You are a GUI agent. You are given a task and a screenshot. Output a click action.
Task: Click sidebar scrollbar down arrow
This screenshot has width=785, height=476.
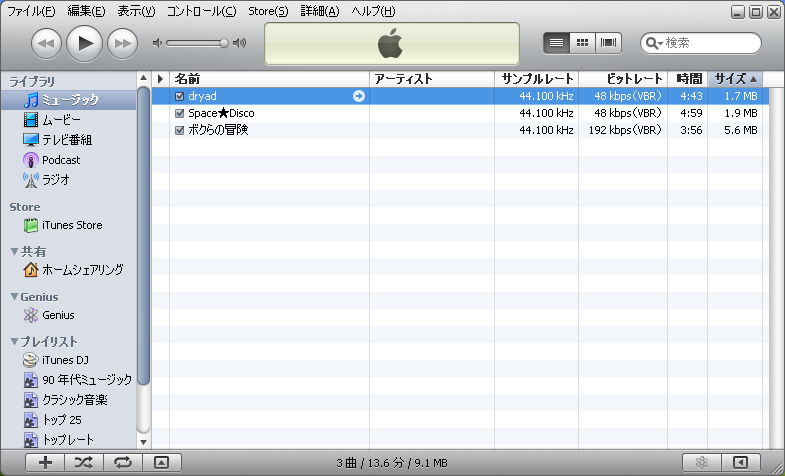click(144, 442)
